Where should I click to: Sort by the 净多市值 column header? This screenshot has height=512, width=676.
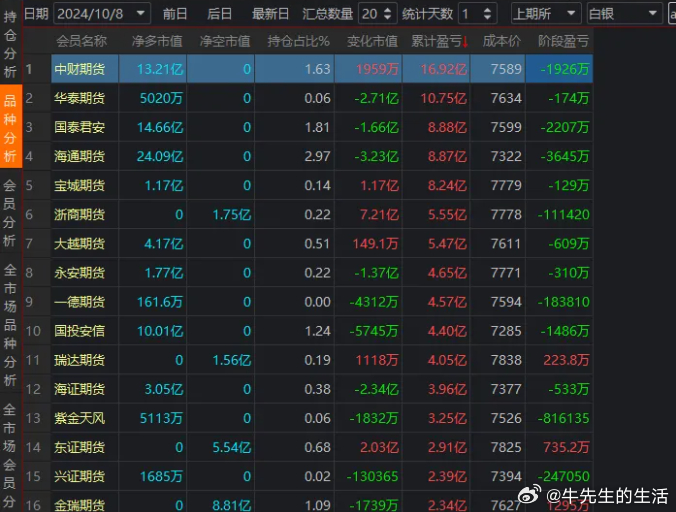[157, 41]
